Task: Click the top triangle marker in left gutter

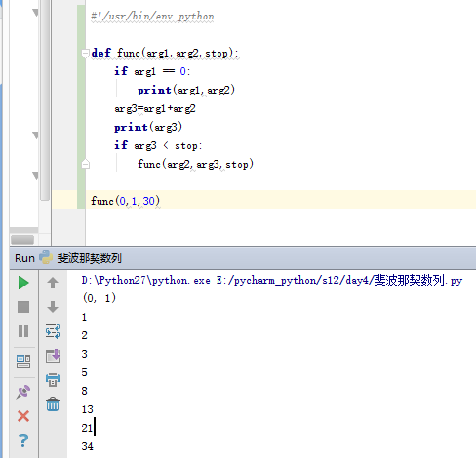Action: click(35, 13)
